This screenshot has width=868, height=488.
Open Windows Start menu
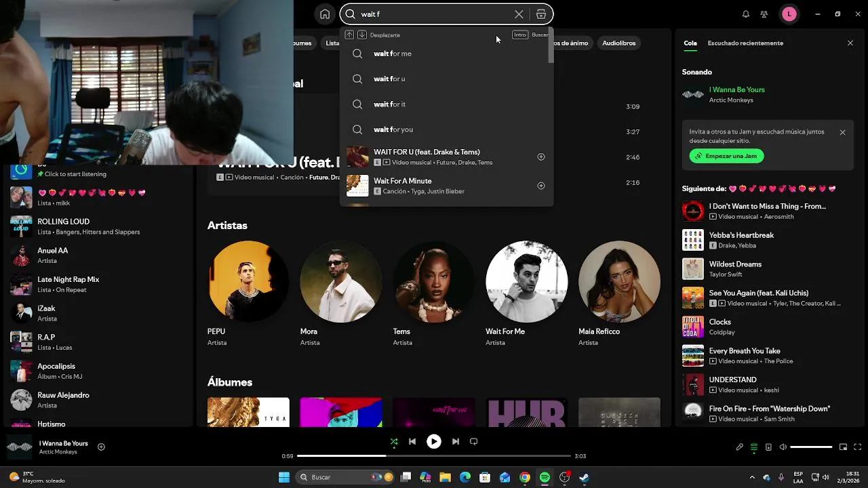(284, 477)
